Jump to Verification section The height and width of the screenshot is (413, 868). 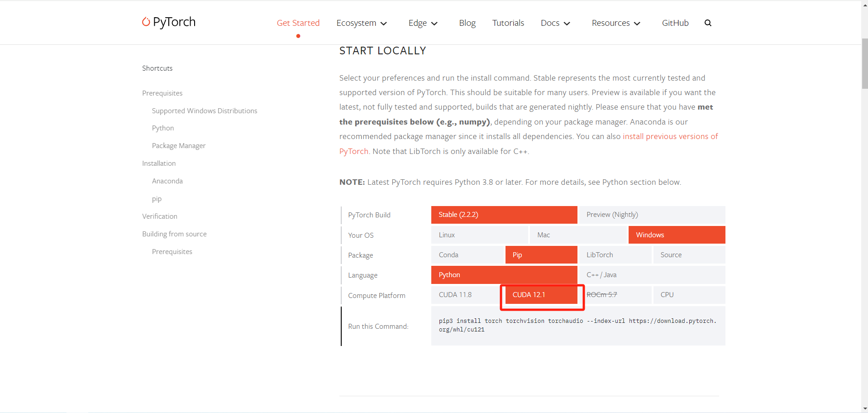[x=160, y=216]
